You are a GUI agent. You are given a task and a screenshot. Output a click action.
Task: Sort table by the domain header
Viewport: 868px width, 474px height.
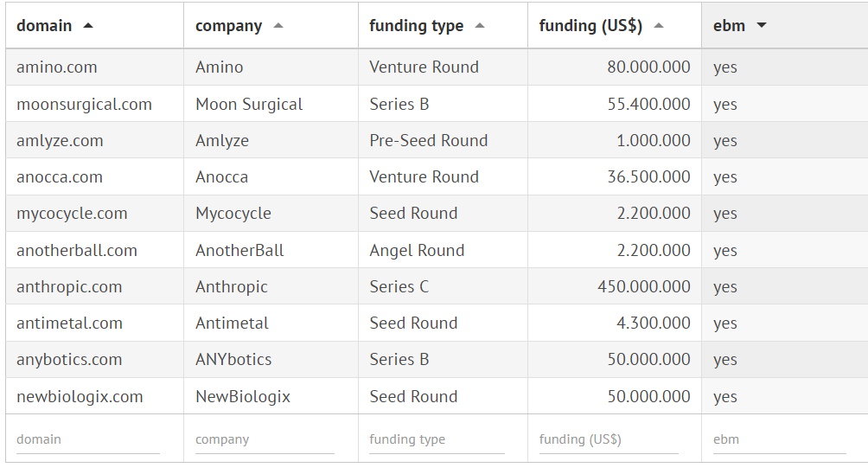[x=44, y=26]
